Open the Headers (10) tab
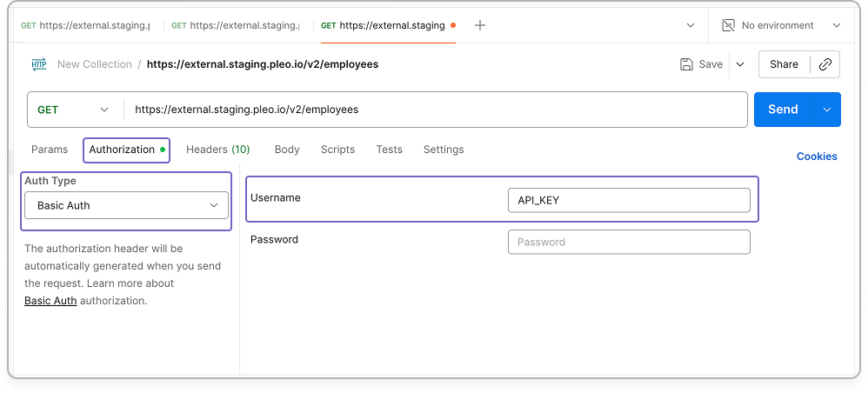Viewport: 868px width, 393px height. [217, 150]
